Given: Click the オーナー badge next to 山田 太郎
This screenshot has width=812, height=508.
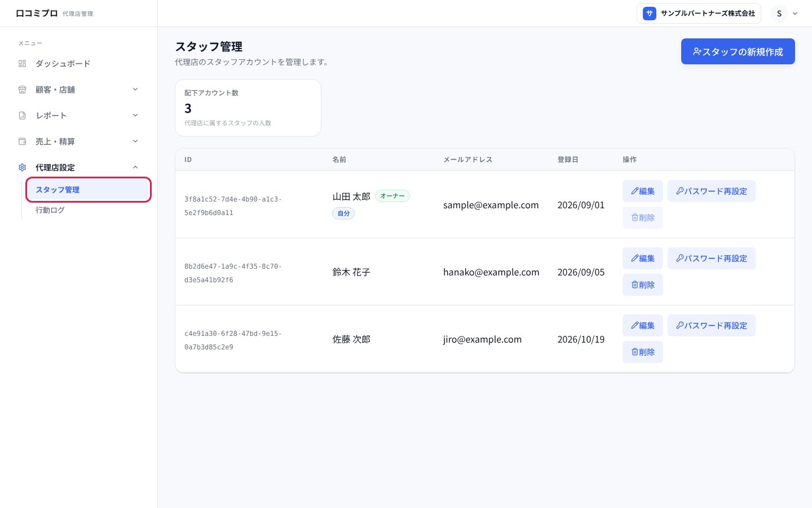Looking at the screenshot, I should 392,196.
